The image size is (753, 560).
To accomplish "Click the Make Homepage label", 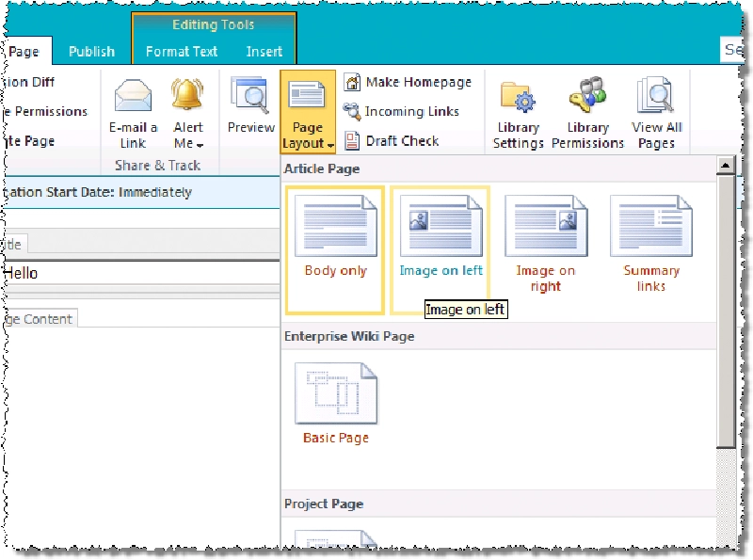I will coord(418,83).
